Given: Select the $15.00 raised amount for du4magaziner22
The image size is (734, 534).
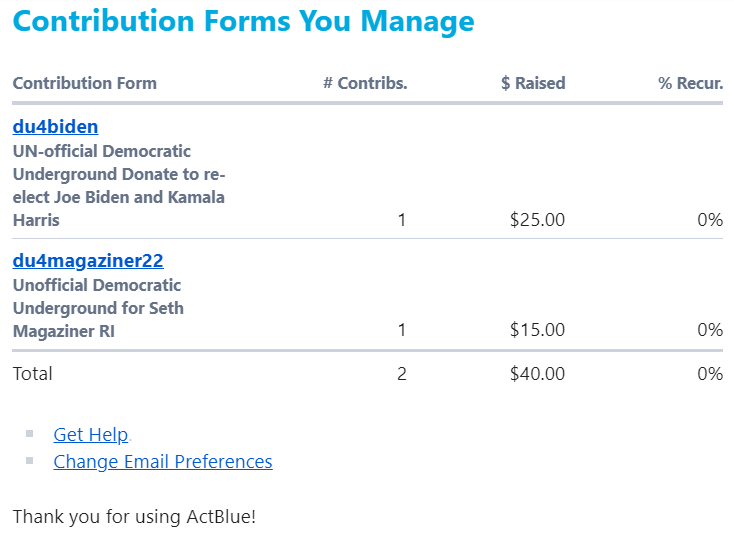Looking at the screenshot, I should (x=537, y=330).
